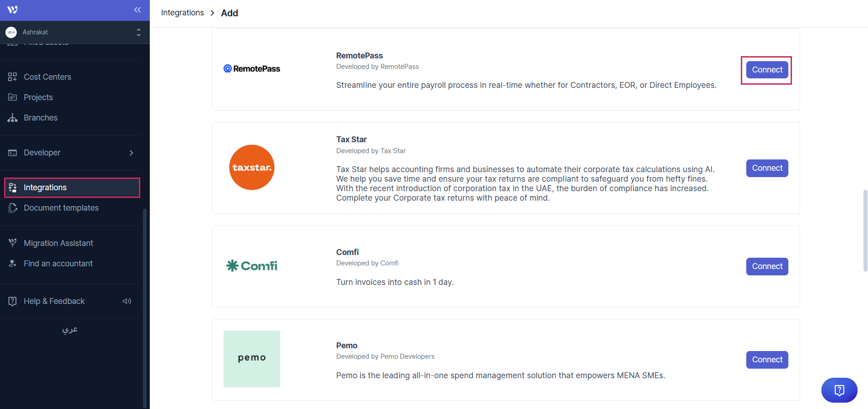Click the Cost Centers grid icon
The height and width of the screenshot is (409, 868).
coord(13,77)
